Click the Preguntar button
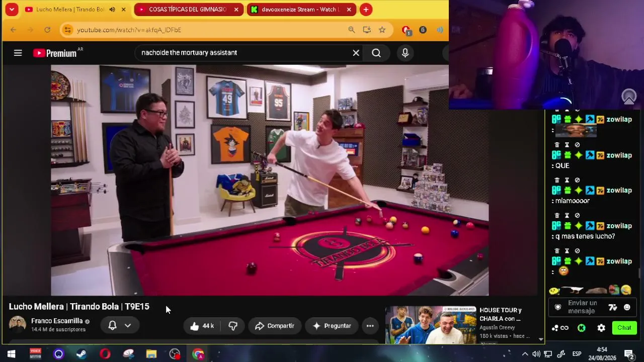The image size is (644, 362). point(332,326)
